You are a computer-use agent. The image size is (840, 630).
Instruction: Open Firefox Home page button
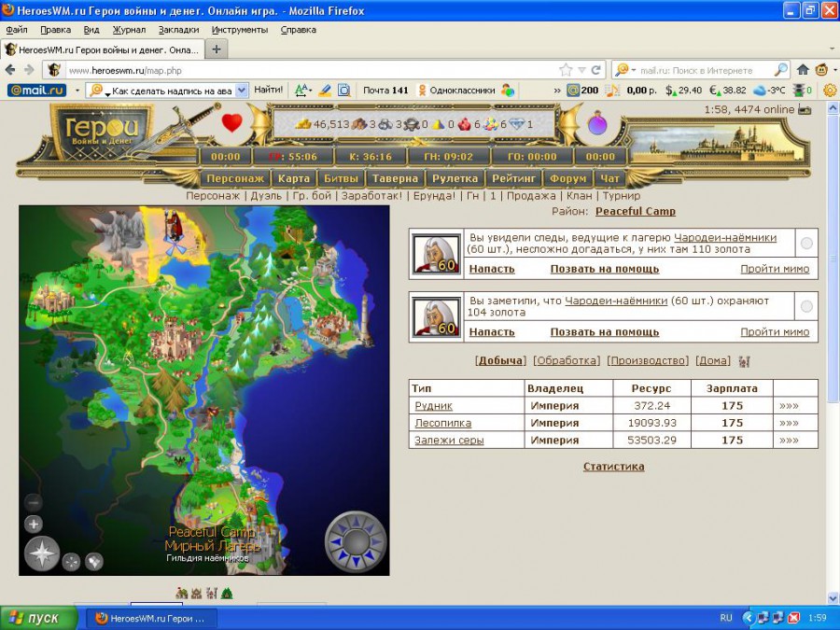(803, 70)
